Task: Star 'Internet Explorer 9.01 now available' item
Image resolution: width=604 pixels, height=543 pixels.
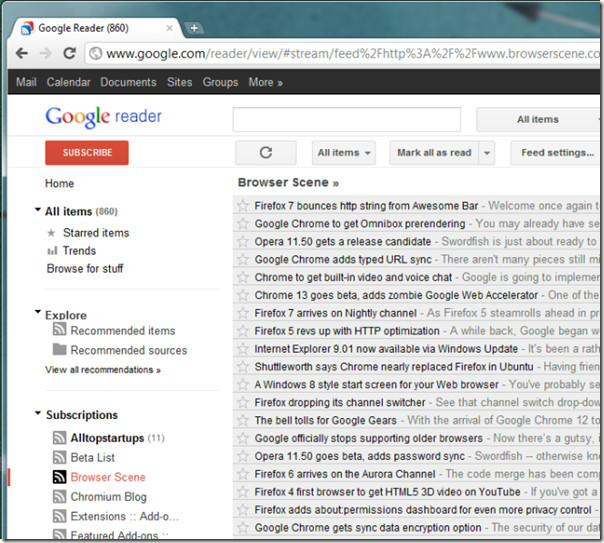Action: point(243,349)
